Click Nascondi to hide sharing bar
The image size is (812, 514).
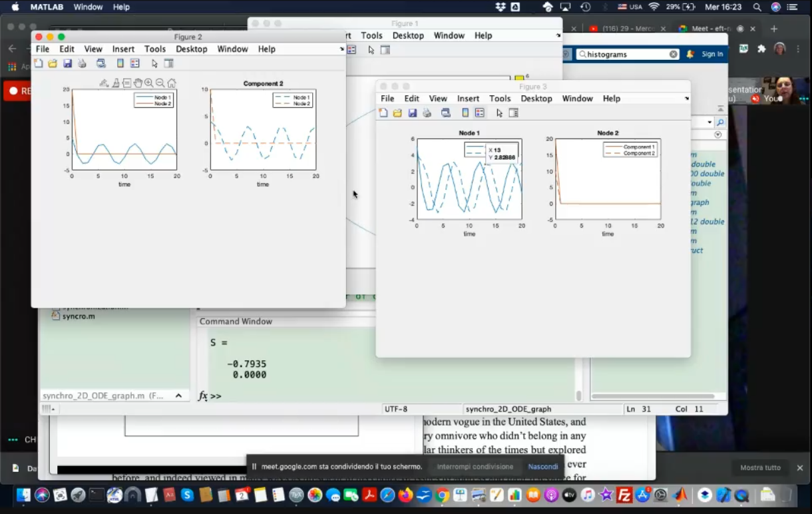(x=542, y=467)
